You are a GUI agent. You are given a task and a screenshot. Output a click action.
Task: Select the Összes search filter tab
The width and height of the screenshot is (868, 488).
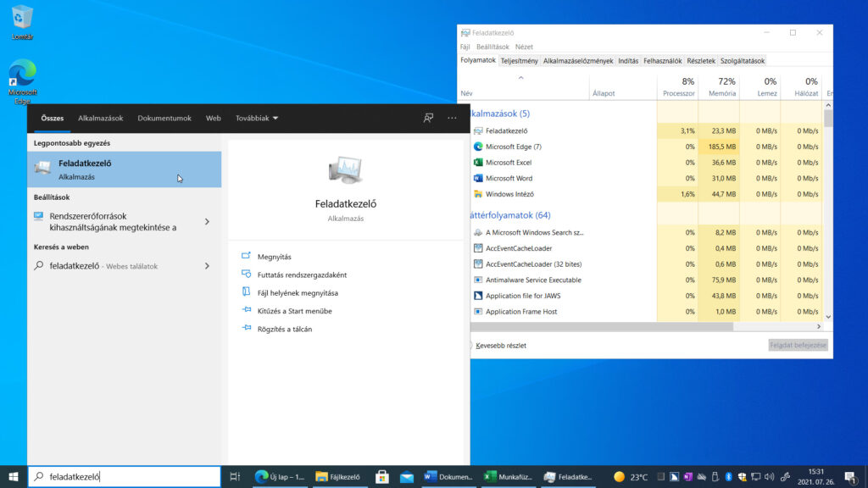52,118
